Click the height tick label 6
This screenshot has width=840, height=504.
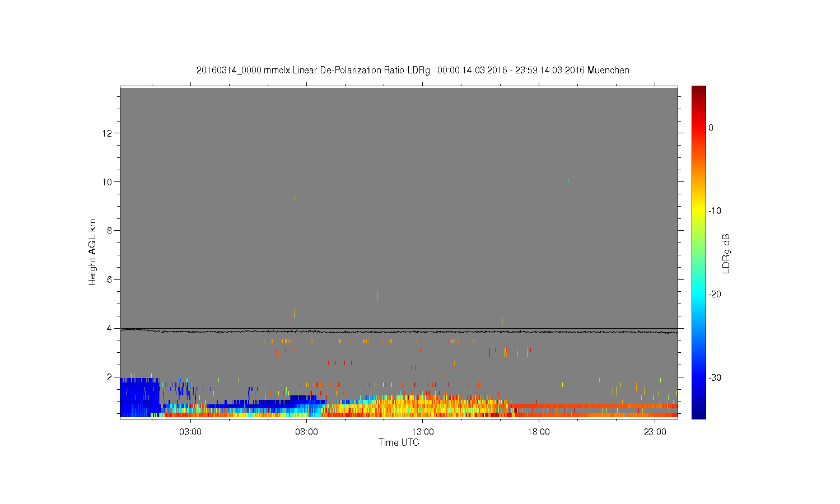[110, 279]
